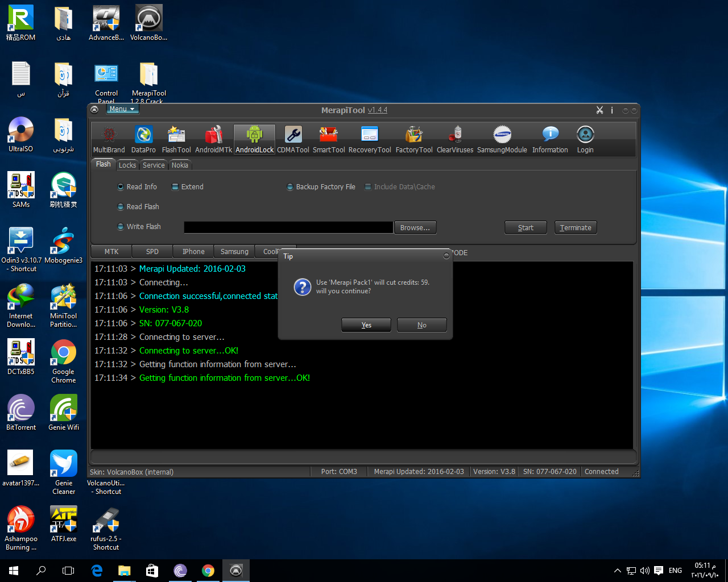The height and width of the screenshot is (582, 728).
Task: Switch to the Locks tab
Action: (127, 165)
